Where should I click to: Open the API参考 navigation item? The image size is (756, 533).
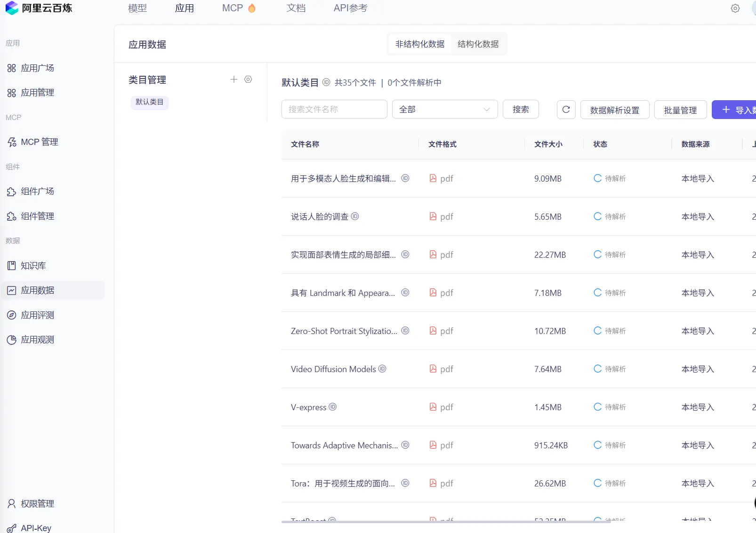pyautogui.click(x=350, y=8)
